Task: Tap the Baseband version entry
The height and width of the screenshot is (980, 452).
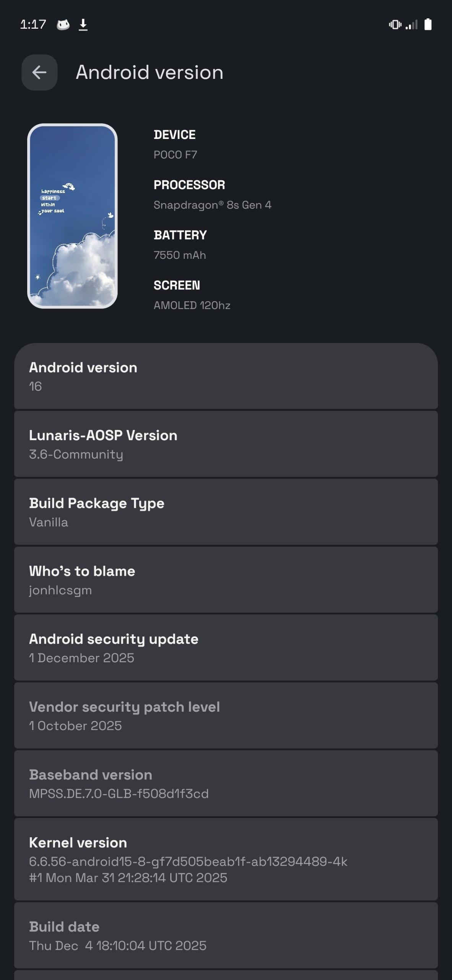Action: pos(226,783)
